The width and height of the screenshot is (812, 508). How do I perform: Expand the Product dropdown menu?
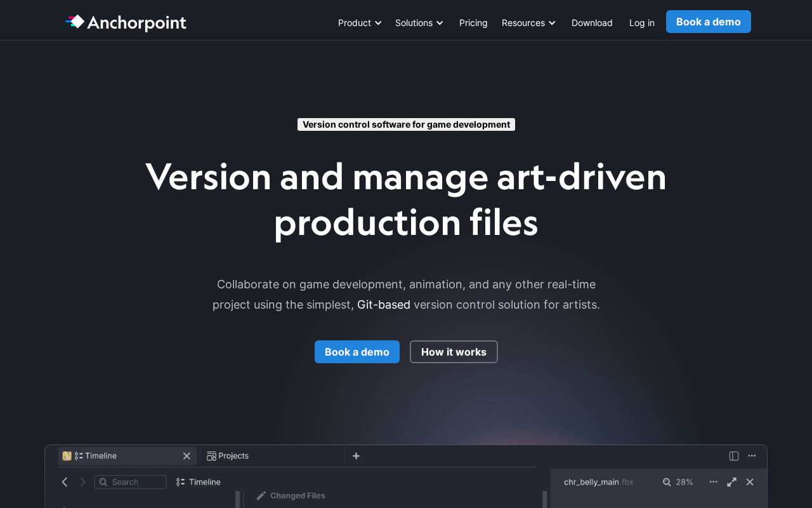coord(360,23)
